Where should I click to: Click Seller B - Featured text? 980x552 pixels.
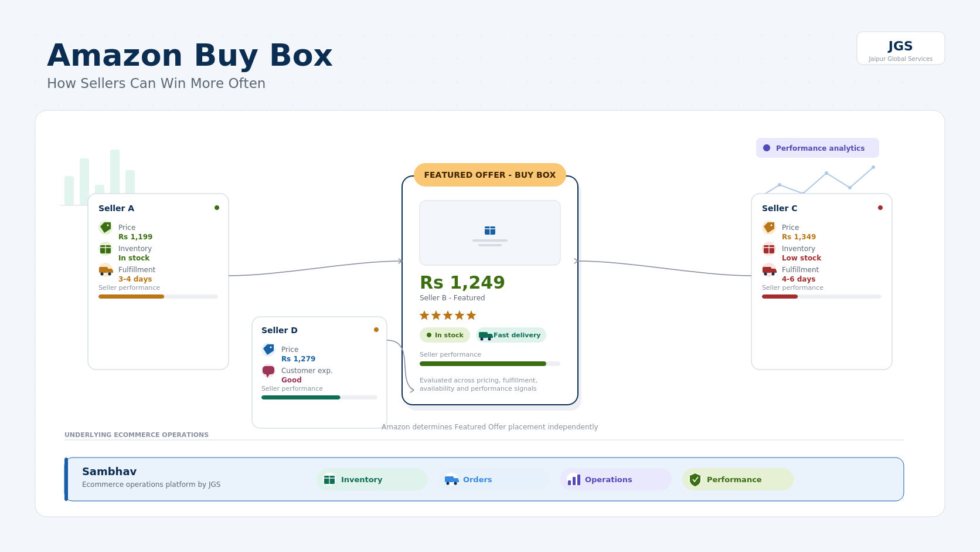[452, 298]
